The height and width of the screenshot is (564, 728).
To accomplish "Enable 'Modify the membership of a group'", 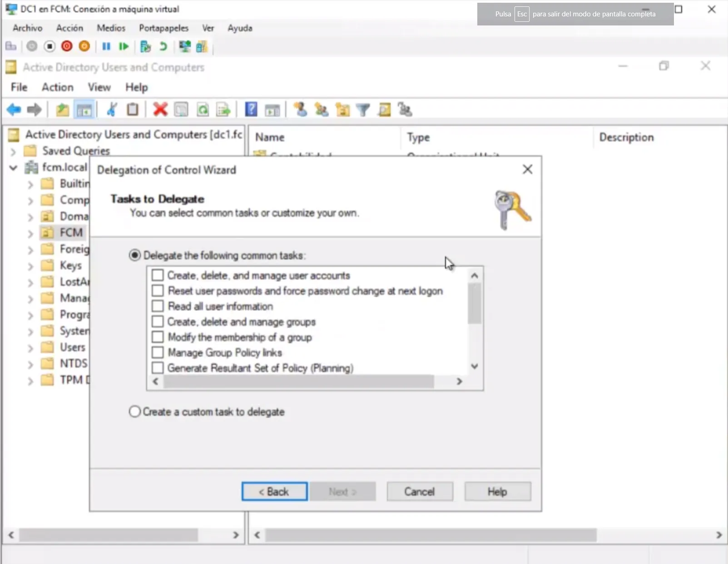I will coord(158,337).
